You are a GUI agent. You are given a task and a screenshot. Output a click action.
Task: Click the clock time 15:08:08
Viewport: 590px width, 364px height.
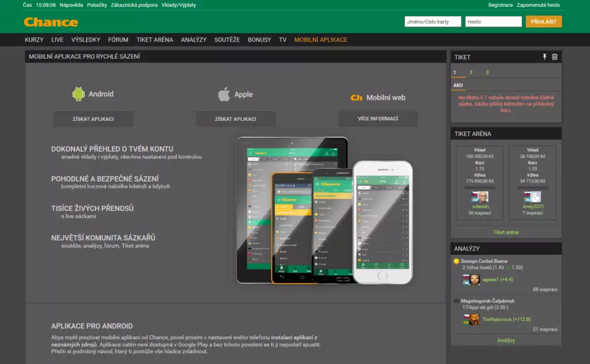pyautogui.click(x=46, y=5)
